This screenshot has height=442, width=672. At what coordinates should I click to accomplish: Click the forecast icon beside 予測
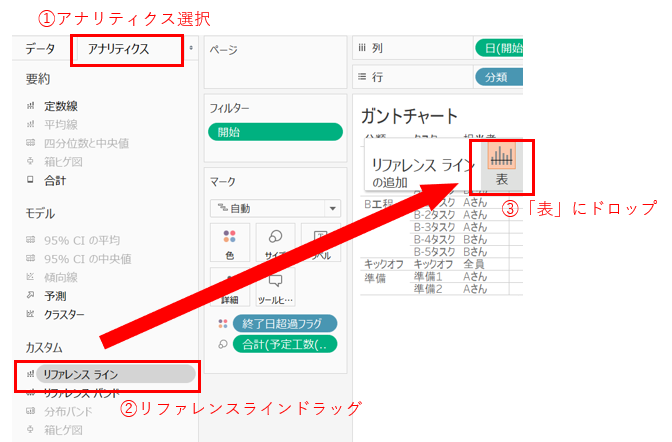(x=30, y=295)
